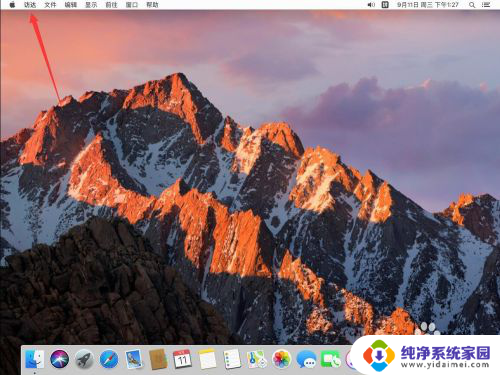Open the Messages chat bubble icon
This screenshot has width=500, height=375.
tap(306, 359)
